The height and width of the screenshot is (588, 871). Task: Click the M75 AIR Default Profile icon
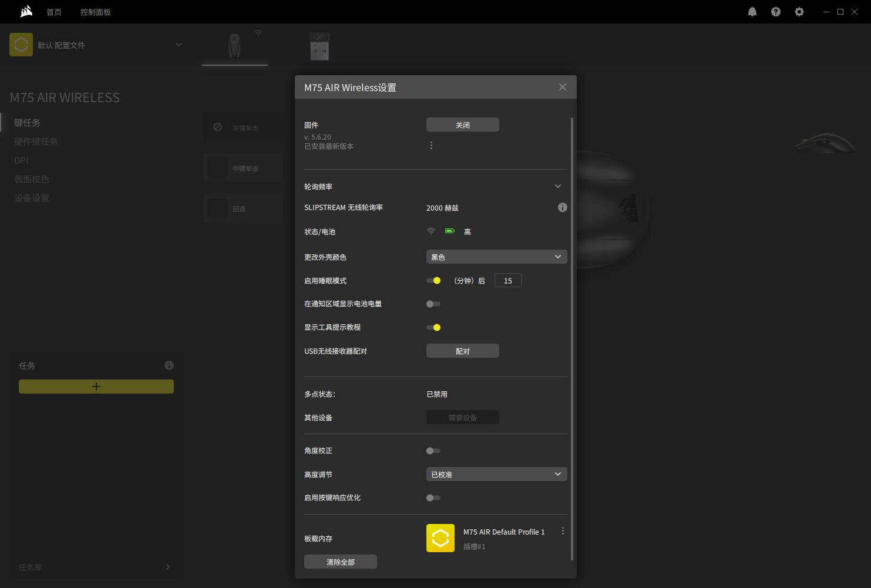(440, 538)
